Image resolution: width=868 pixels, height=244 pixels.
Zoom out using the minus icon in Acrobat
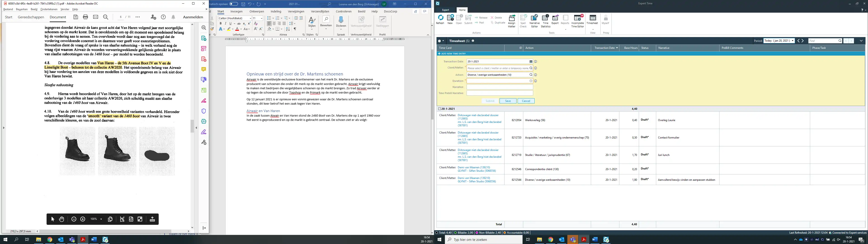(x=74, y=219)
